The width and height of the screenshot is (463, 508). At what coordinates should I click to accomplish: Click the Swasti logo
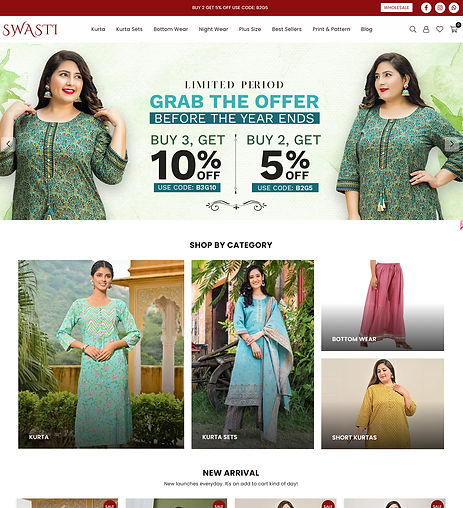pos(30,30)
